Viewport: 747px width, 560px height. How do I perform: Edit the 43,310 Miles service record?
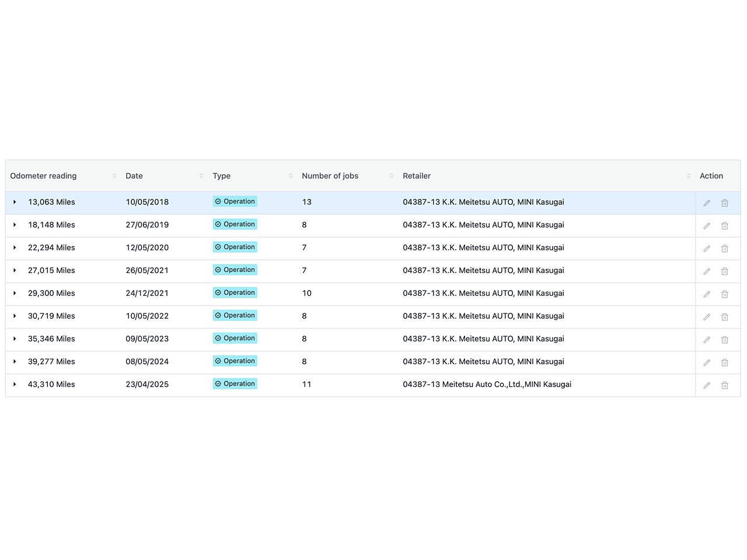(707, 385)
